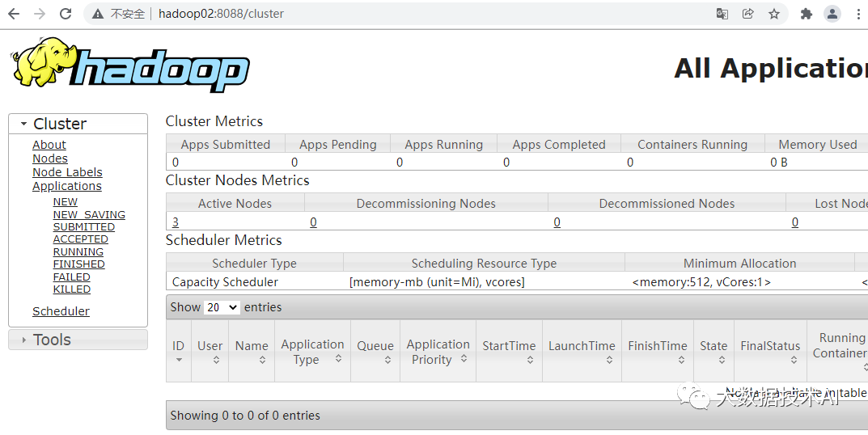
Task: Reload the page with refresh icon
Action: 66,14
